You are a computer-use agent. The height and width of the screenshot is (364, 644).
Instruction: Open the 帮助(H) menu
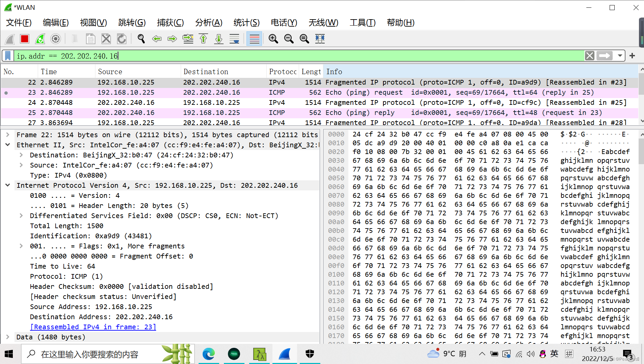click(401, 23)
